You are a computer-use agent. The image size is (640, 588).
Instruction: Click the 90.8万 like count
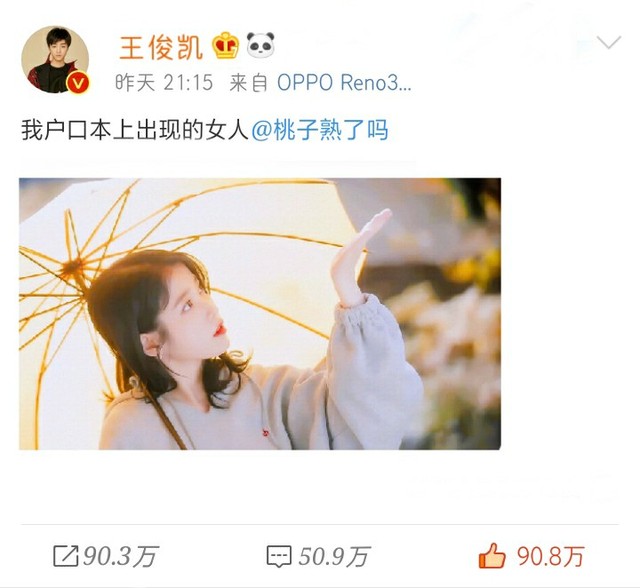tap(551, 556)
